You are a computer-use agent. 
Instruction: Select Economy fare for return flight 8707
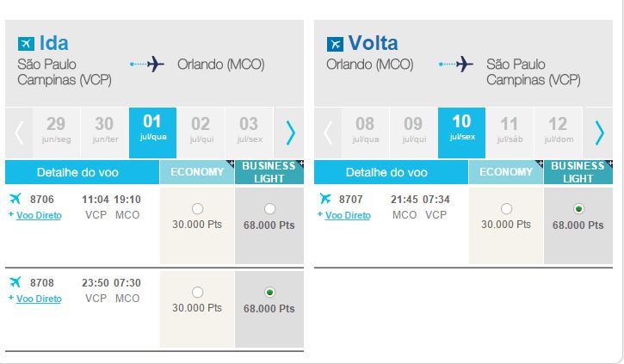[x=506, y=208]
